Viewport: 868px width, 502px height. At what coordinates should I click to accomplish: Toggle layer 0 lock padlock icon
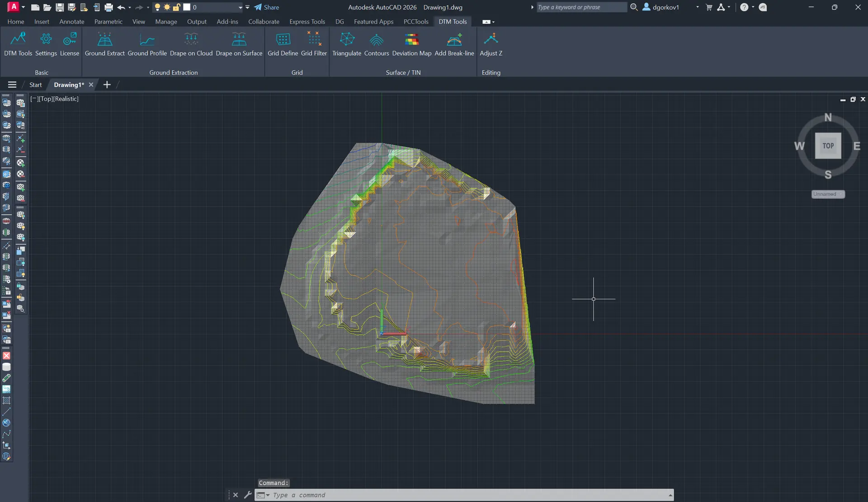coord(176,7)
